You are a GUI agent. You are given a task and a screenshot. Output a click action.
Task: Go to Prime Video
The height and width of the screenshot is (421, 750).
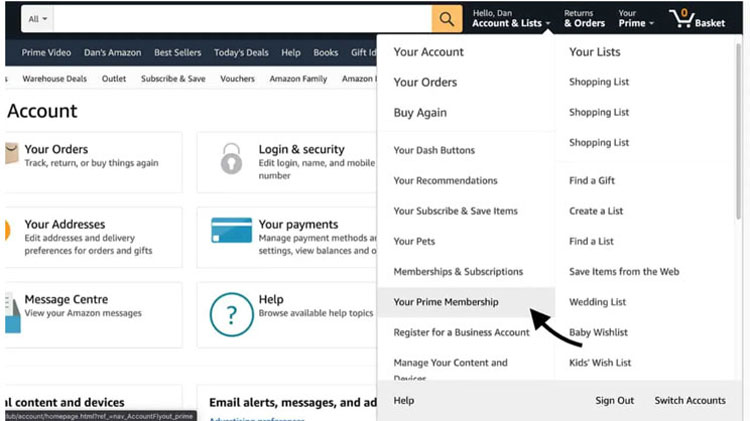pyautogui.click(x=46, y=53)
